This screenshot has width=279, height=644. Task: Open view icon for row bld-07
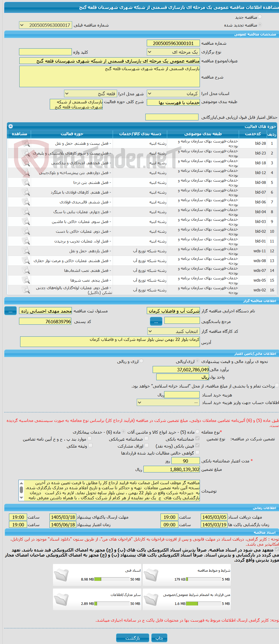tap(26, 192)
